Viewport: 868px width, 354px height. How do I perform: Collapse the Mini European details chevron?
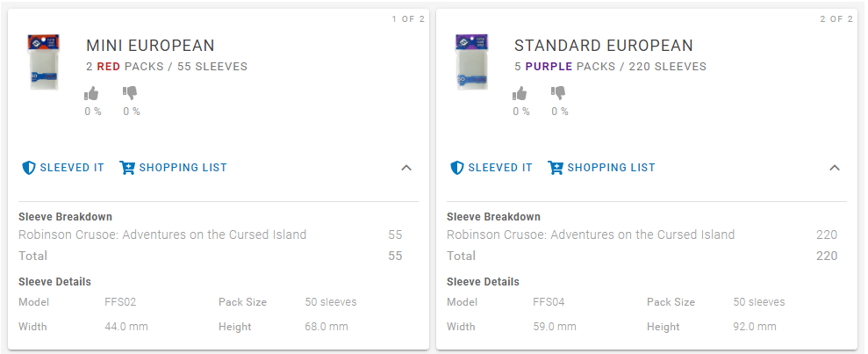point(406,168)
